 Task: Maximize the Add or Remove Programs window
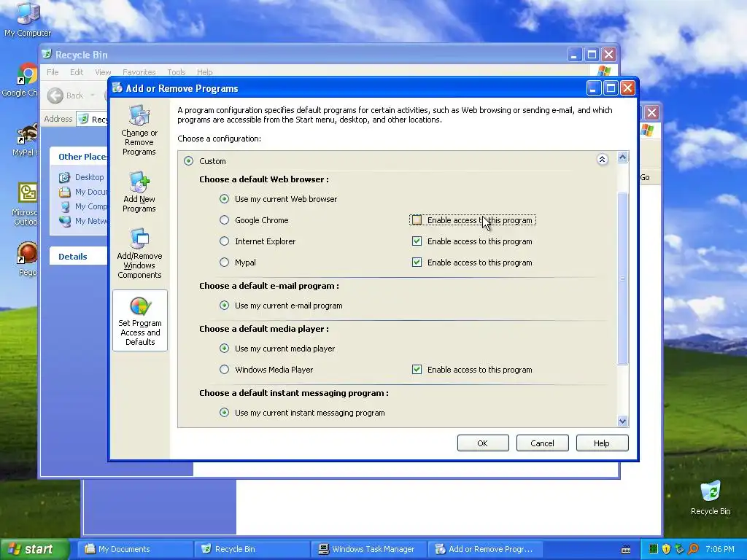pos(611,88)
